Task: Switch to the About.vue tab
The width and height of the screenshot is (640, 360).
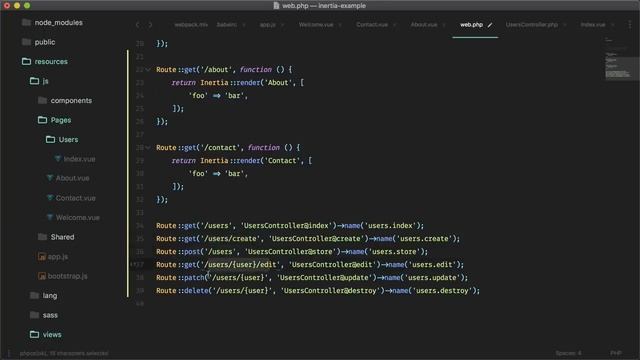Action: tap(424, 25)
